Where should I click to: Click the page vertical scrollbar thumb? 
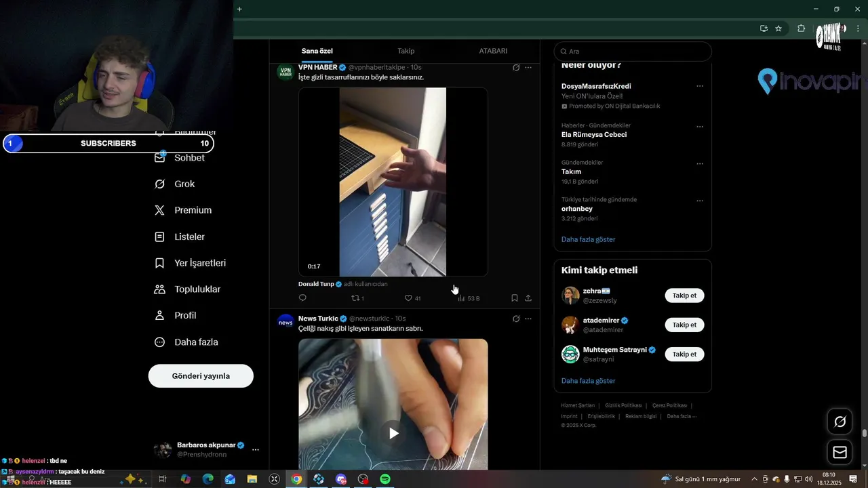pyautogui.click(x=865, y=433)
